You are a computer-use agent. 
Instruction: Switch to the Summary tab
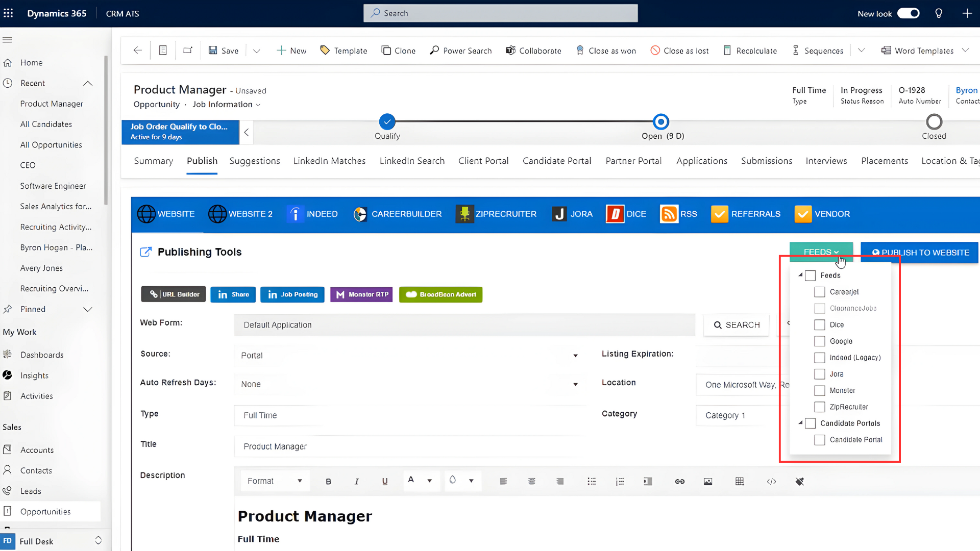[153, 161]
